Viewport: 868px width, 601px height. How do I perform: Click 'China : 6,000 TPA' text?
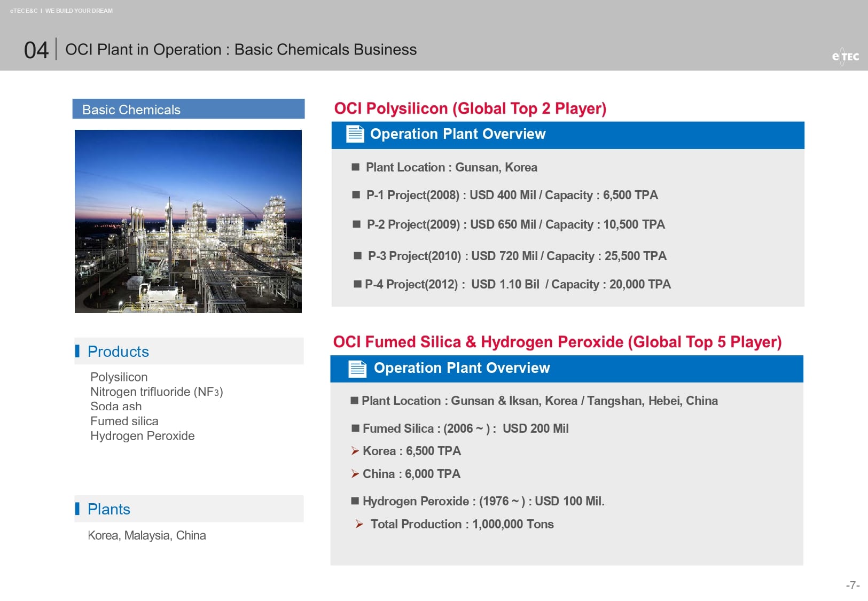(411, 474)
